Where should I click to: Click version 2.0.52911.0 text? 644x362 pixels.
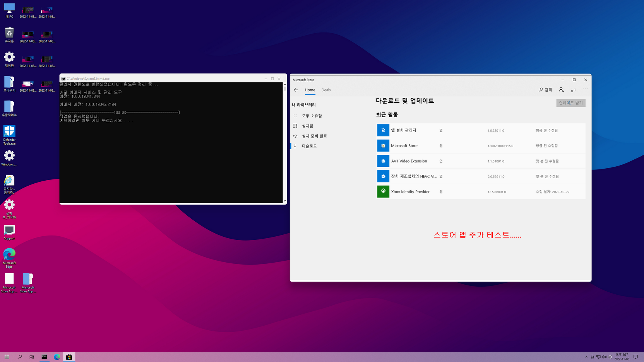pos(496,176)
